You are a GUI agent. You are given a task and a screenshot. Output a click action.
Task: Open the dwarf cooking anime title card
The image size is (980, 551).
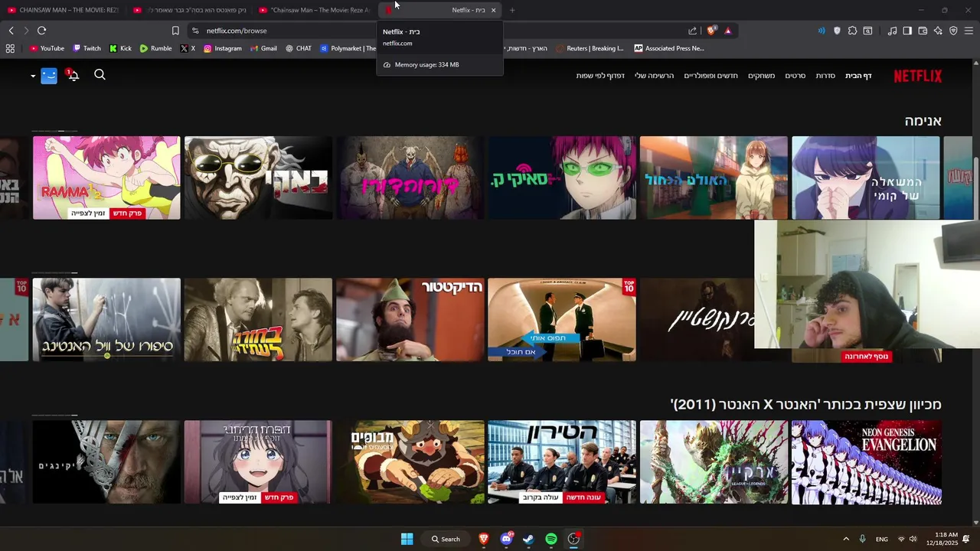(x=410, y=462)
